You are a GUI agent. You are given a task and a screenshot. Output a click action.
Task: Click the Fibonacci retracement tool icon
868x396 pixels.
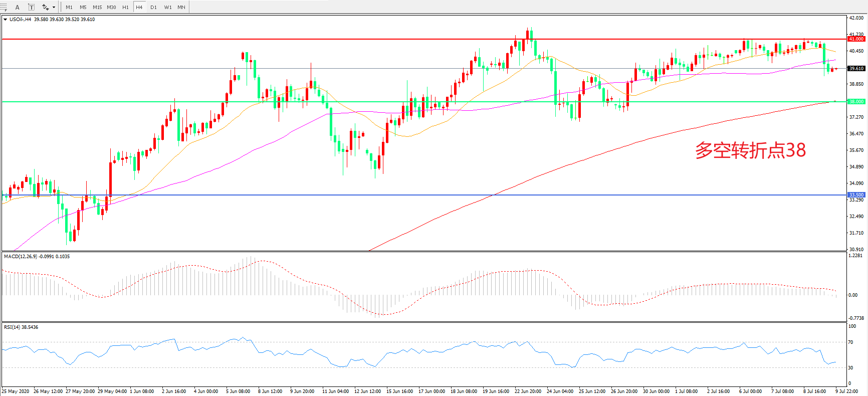click(4, 7)
